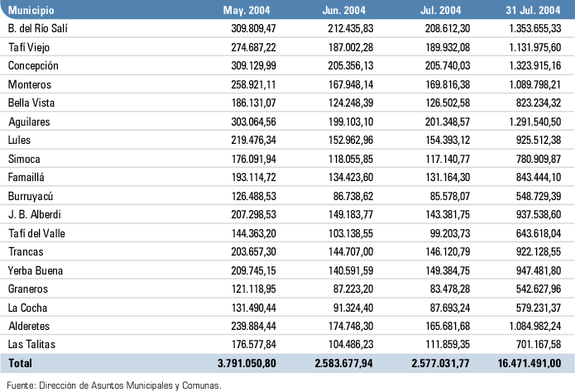Screen dimensions: 575x392
Task: Select the Monteros row label
Action: 28,84
